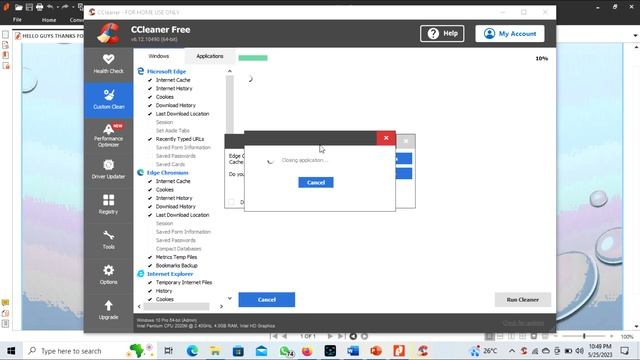Viewport: 640px width, 360px height.
Task: Select Custom Clean sidebar item
Action: [x=109, y=100]
